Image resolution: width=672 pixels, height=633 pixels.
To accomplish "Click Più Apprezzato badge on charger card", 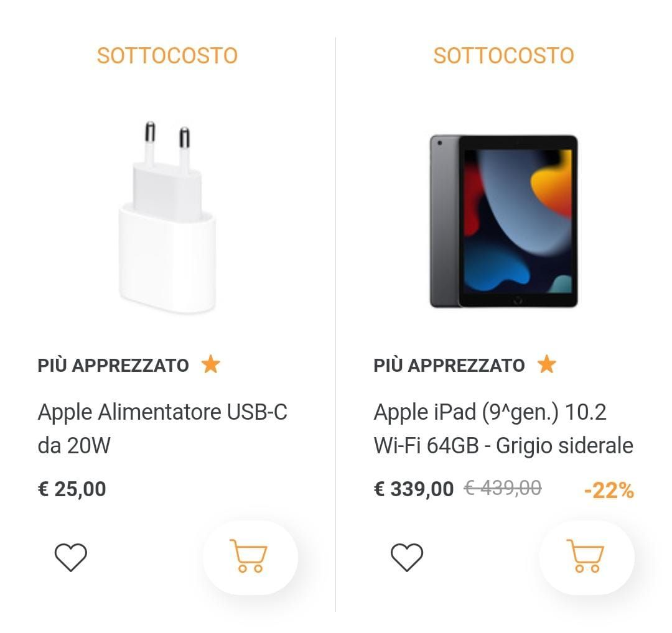I will (113, 365).
